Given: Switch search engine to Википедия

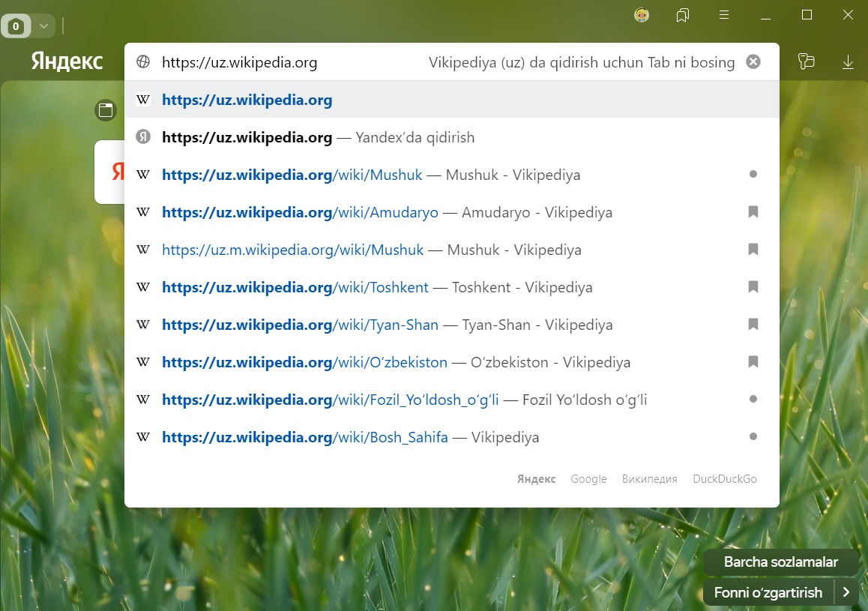Looking at the screenshot, I should [649, 479].
